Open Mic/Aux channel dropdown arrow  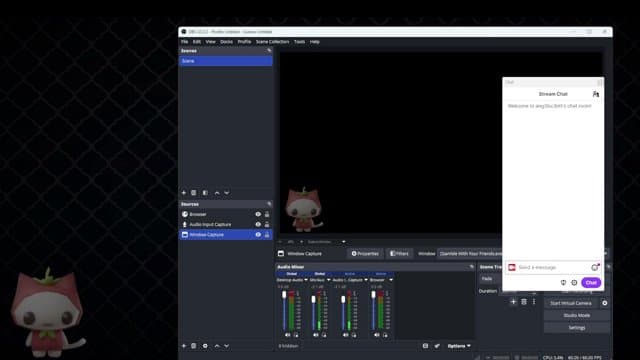329,280
